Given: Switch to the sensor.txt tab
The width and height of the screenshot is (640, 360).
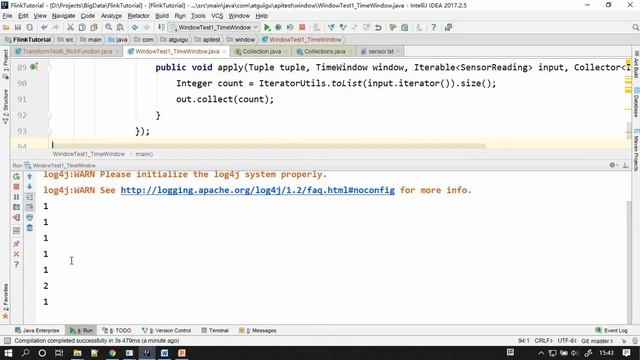Looking at the screenshot, I should click(x=380, y=51).
